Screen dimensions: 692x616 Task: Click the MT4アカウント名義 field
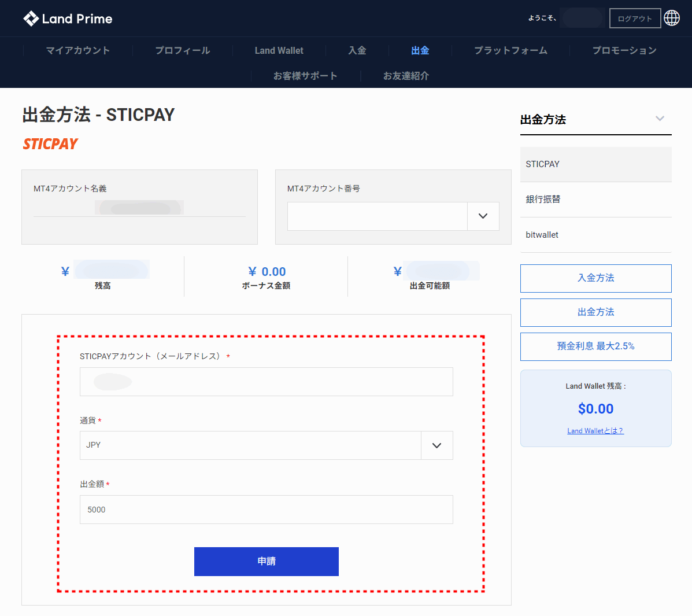[x=139, y=208]
